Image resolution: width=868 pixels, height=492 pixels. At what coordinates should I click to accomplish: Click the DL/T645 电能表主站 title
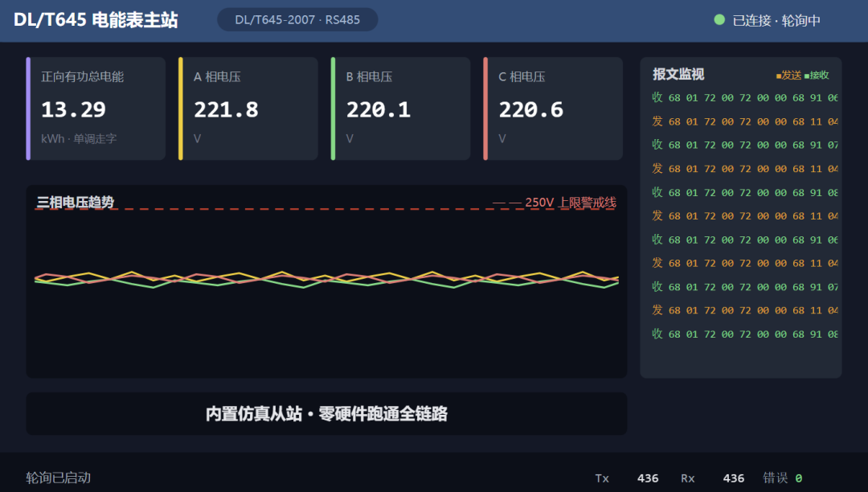[96, 20]
